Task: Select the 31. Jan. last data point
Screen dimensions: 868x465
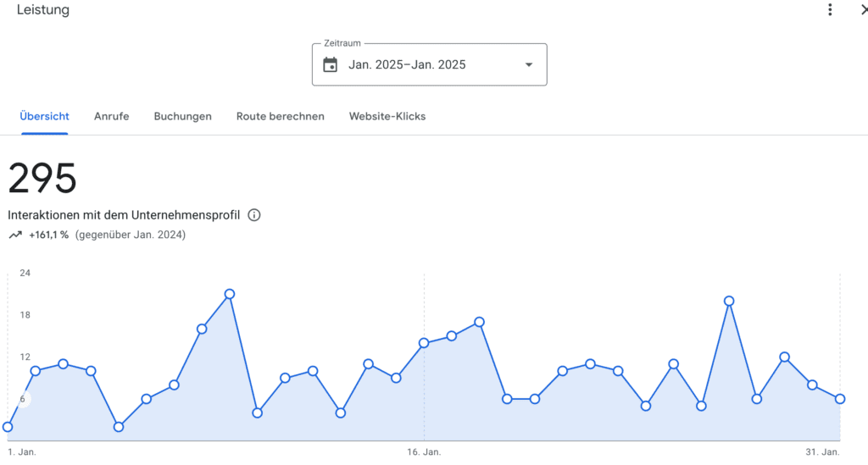Action: pyautogui.click(x=840, y=399)
